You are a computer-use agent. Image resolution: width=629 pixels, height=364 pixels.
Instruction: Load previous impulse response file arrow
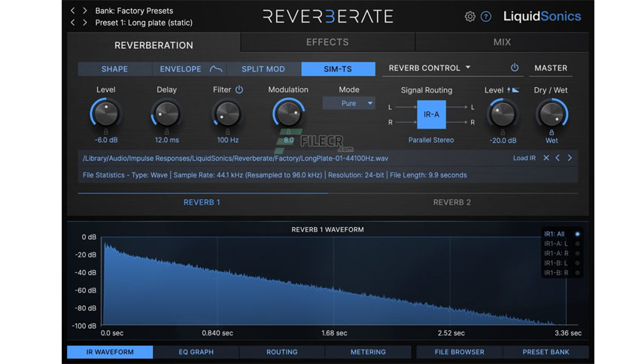tap(558, 158)
